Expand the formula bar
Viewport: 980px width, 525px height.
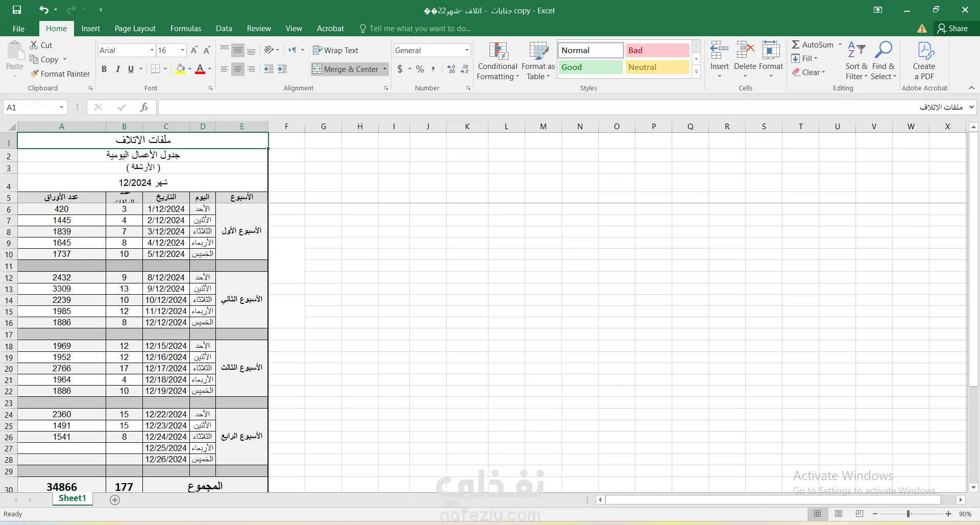tap(971, 107)
